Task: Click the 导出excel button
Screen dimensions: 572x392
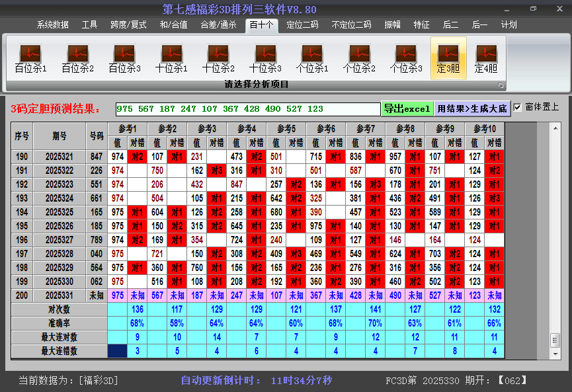Action: click(408, 107)
